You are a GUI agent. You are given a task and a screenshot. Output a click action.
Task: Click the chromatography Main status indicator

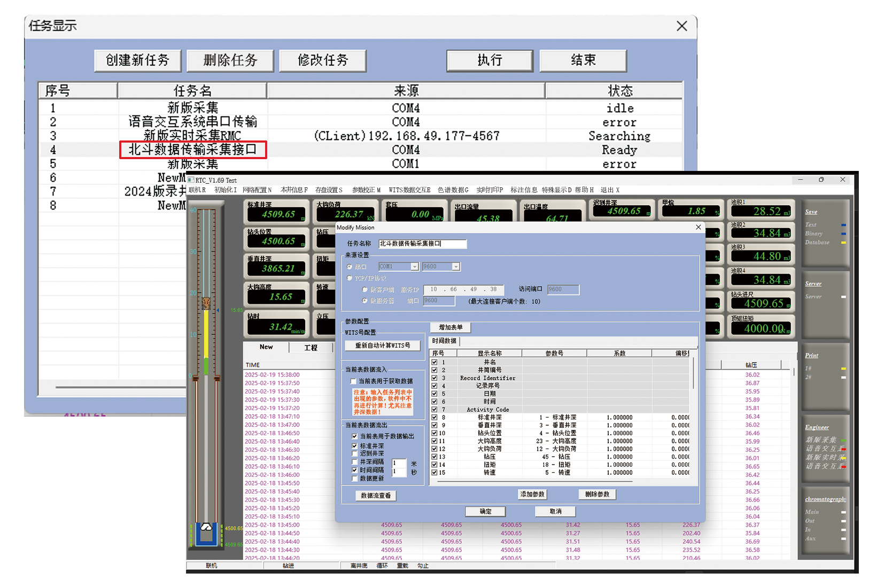(x=843, y=512)
